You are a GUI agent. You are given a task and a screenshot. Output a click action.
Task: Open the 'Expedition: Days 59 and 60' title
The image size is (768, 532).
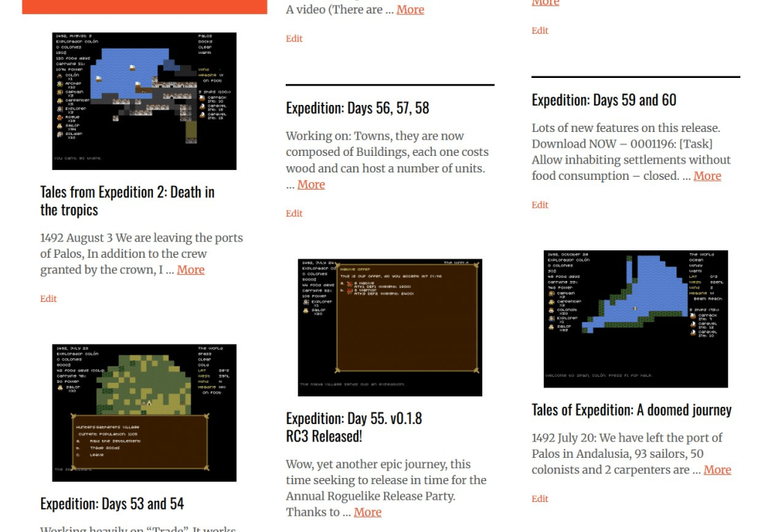click(x=604, y=100)
